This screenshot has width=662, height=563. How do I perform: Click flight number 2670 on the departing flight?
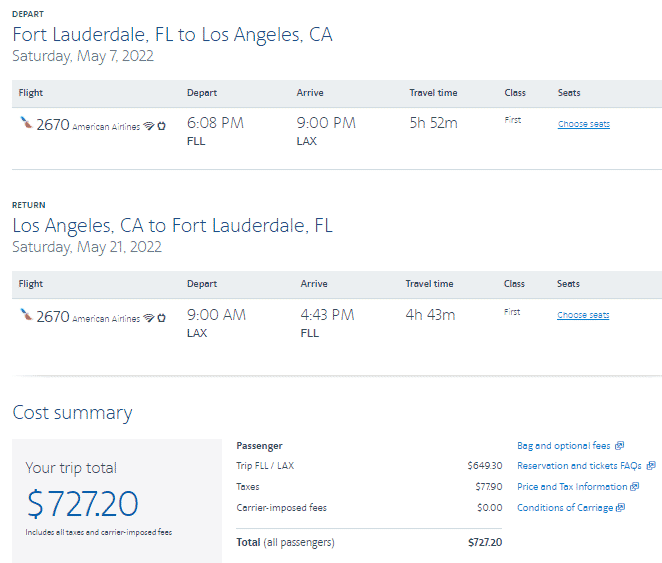pyautogui.click(x=53, y=125)
